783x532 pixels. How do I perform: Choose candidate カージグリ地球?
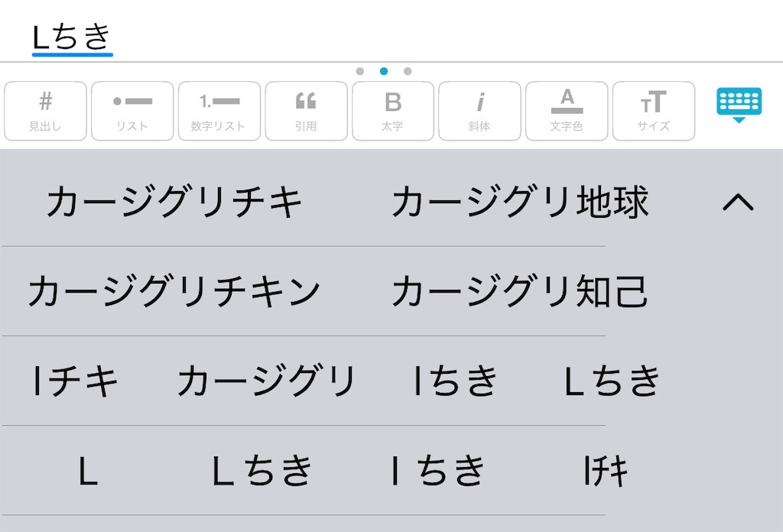coord(520,202)
